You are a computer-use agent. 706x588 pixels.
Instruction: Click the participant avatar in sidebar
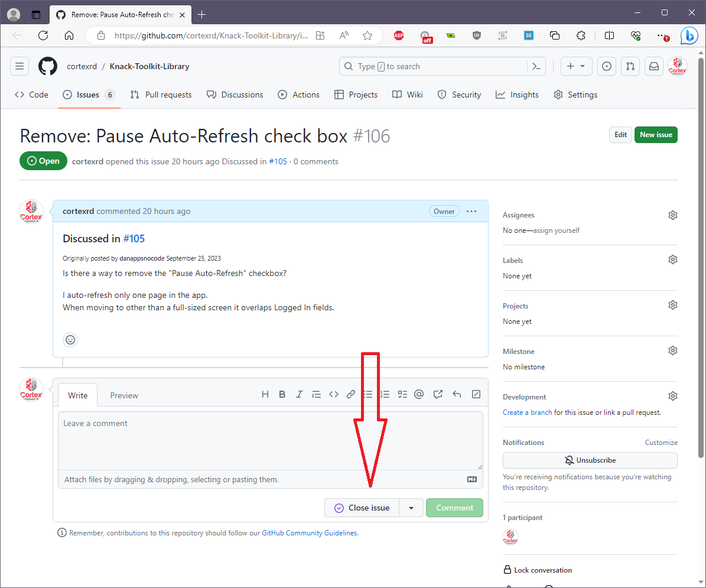510,537
